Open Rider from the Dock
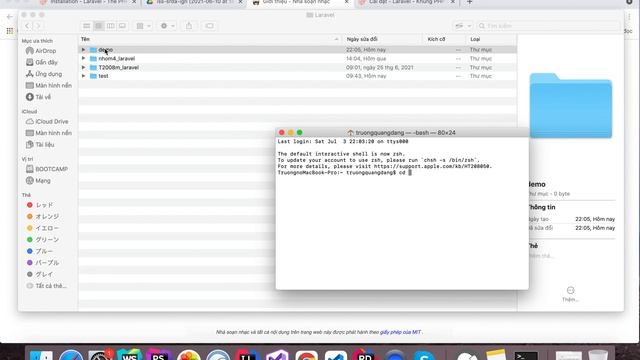 (x=365, y=355)
